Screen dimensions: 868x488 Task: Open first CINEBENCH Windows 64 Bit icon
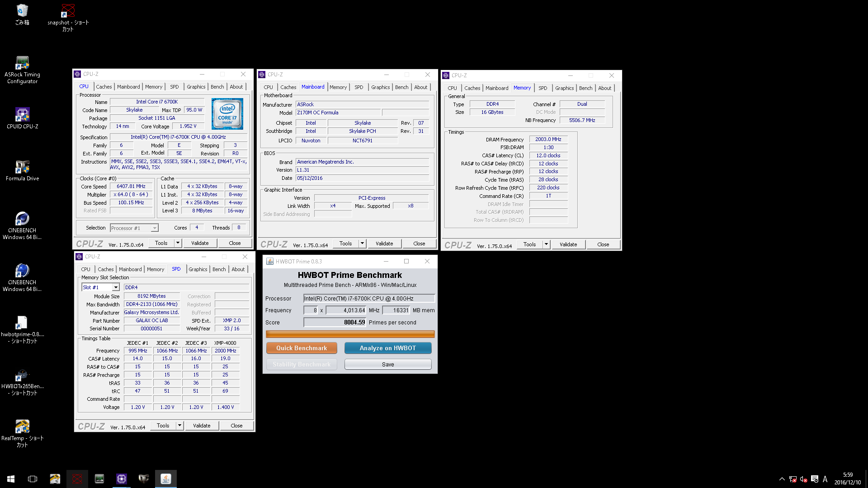(x=22, y=225)
